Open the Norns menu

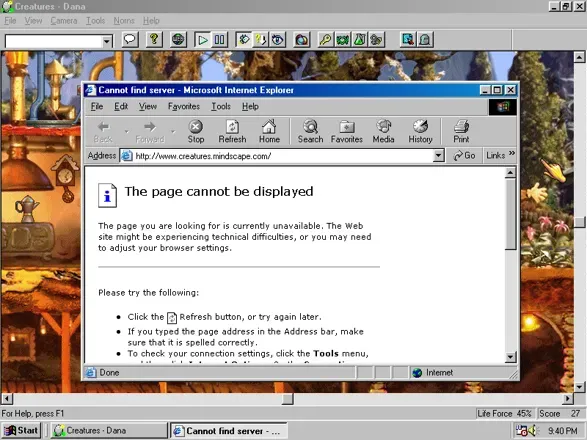[124, 21]
